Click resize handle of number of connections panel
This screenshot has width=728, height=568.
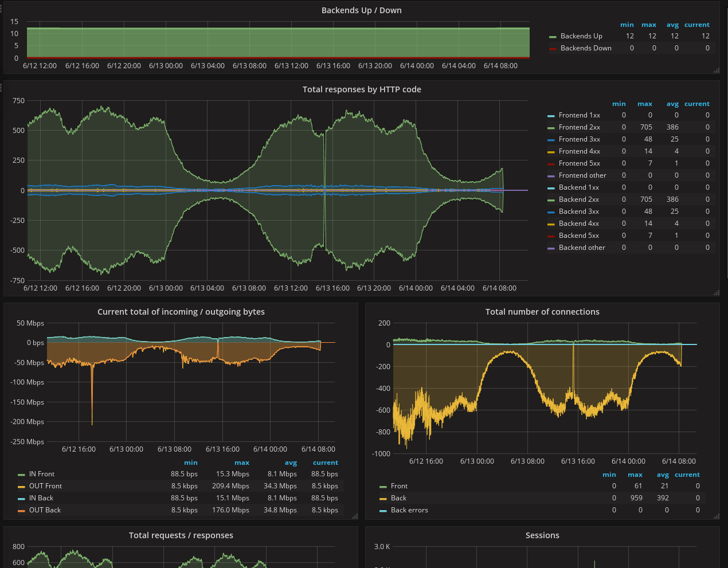(717, 516)
